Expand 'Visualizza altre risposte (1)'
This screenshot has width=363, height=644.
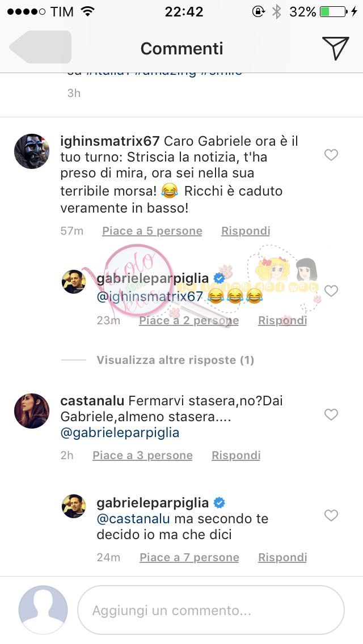tap(175, 360)
